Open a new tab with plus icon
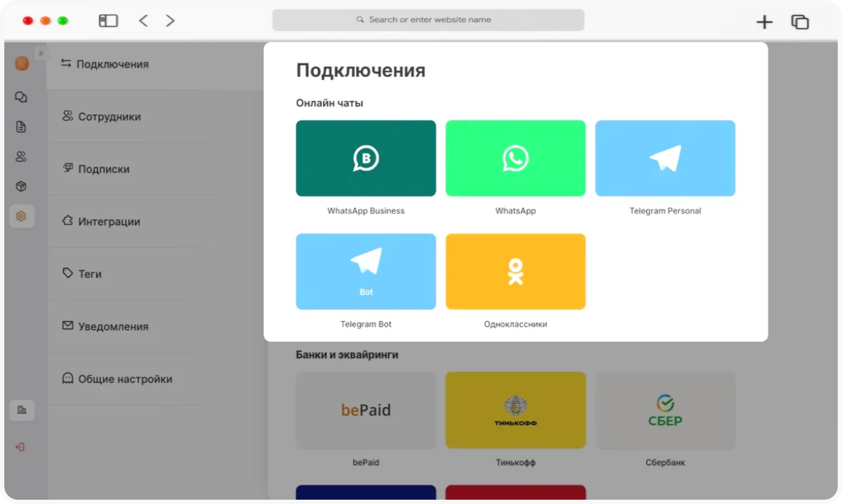 pos(764,22)
